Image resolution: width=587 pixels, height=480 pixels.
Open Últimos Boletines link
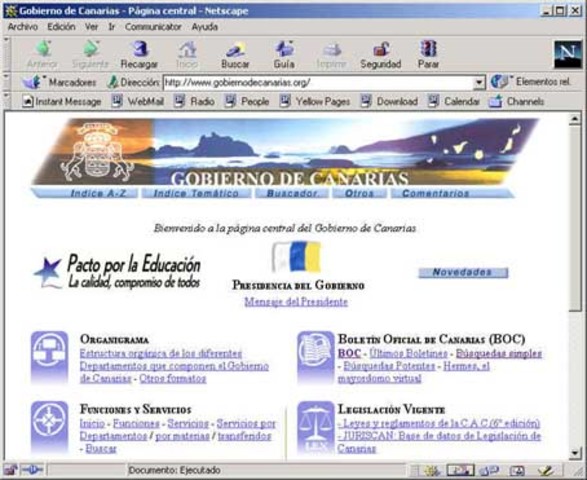point(408,353)
